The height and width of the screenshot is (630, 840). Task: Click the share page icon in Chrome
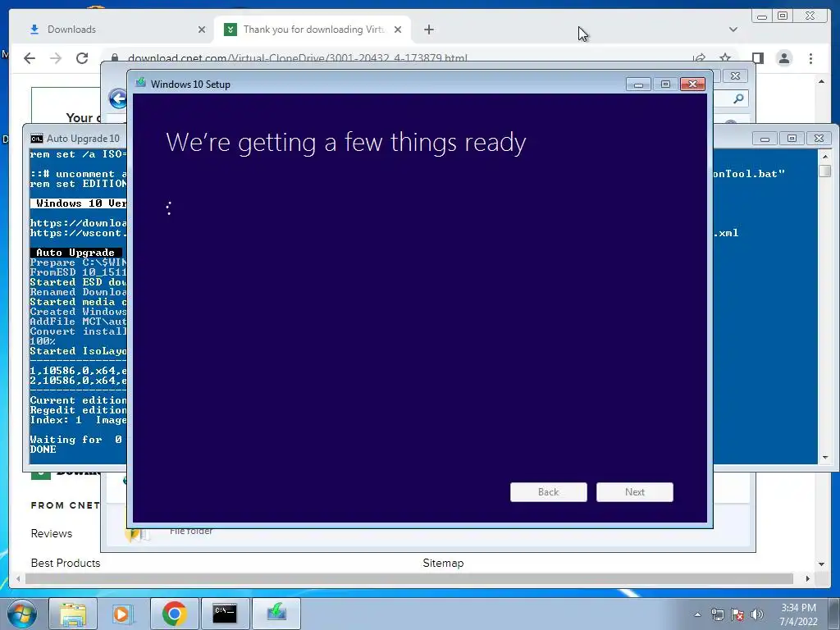[699, 58]
